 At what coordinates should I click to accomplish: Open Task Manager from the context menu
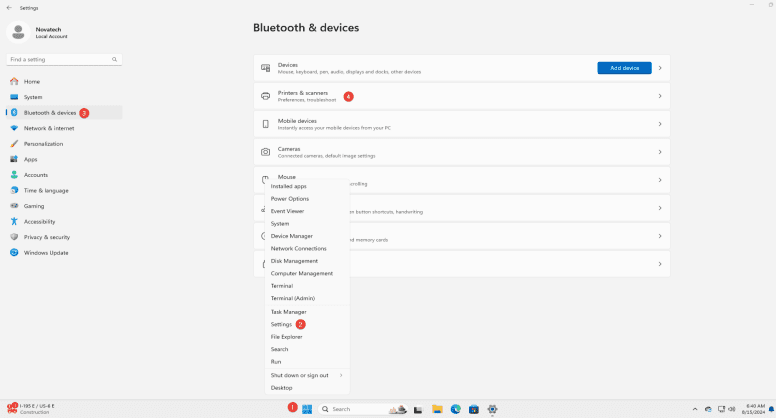(x=288, y=312)
